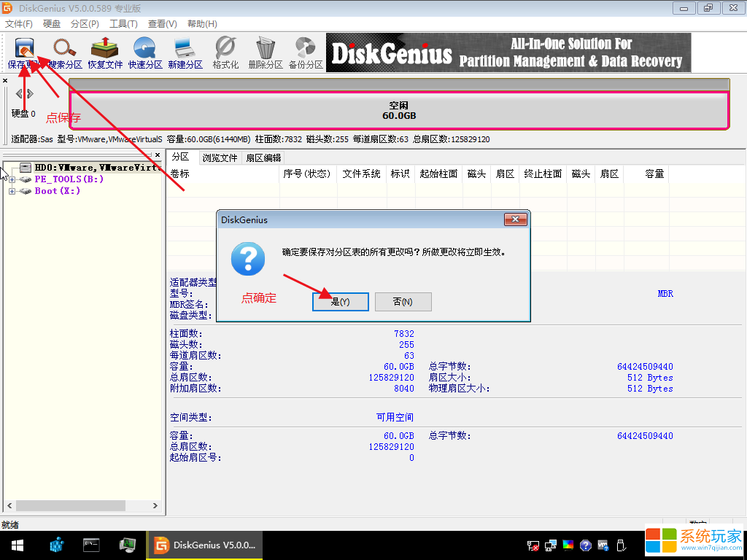Click the 保存更改 save changes toolbar icon
747x560 pixels.
[25, 53]
